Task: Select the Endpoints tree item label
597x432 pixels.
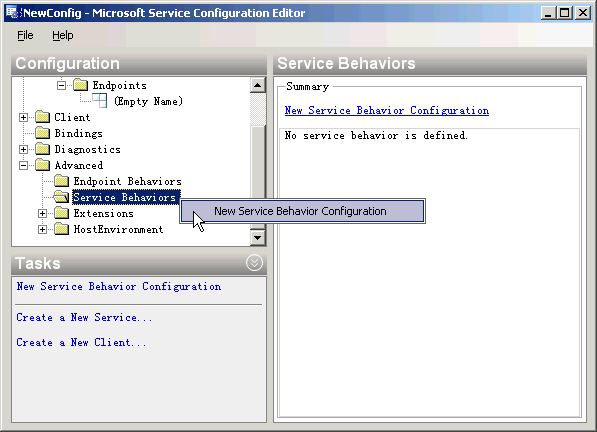Action: coord(120,85)
